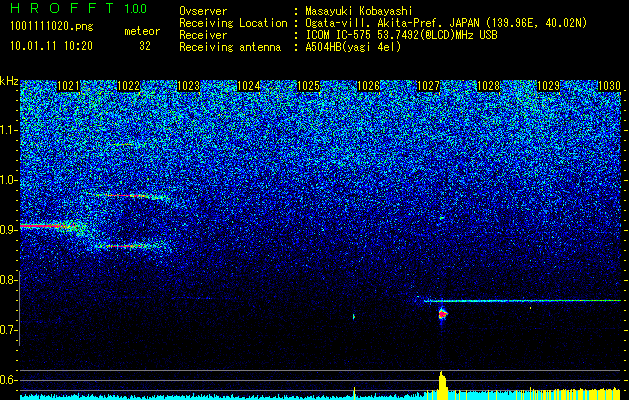Viewport: 629px width, 400px height.
Task: Click the 1.1 frequency axis label
Action: click(x=8, y=130)
